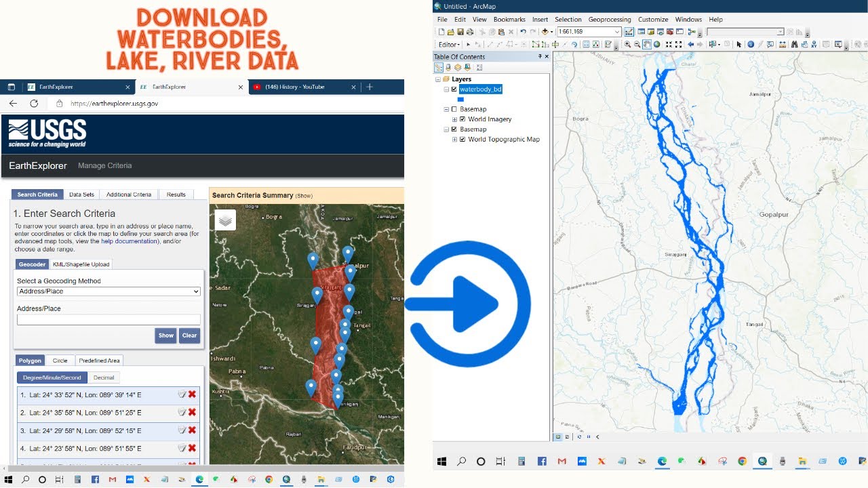Switch to the Data Sets tab in EarthExplorer

click(81, 195)
